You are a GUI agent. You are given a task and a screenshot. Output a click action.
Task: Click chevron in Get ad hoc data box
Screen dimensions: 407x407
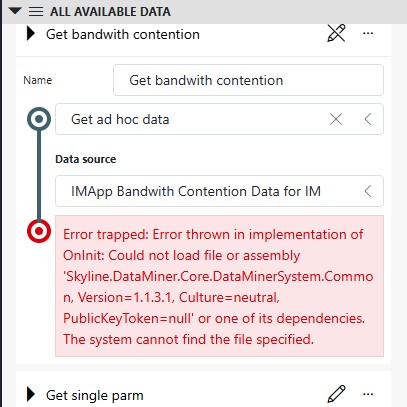pyautogui.click(x=368, y=119)
